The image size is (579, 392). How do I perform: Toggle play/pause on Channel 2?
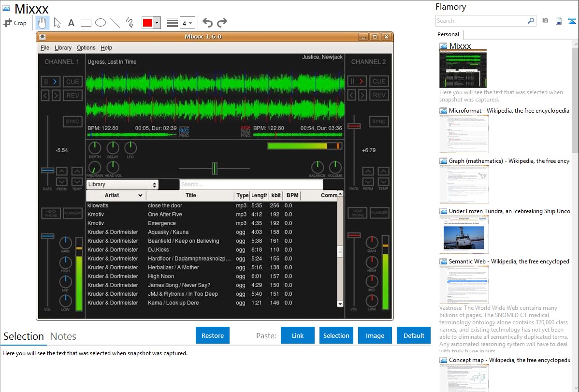coord(357,81)
